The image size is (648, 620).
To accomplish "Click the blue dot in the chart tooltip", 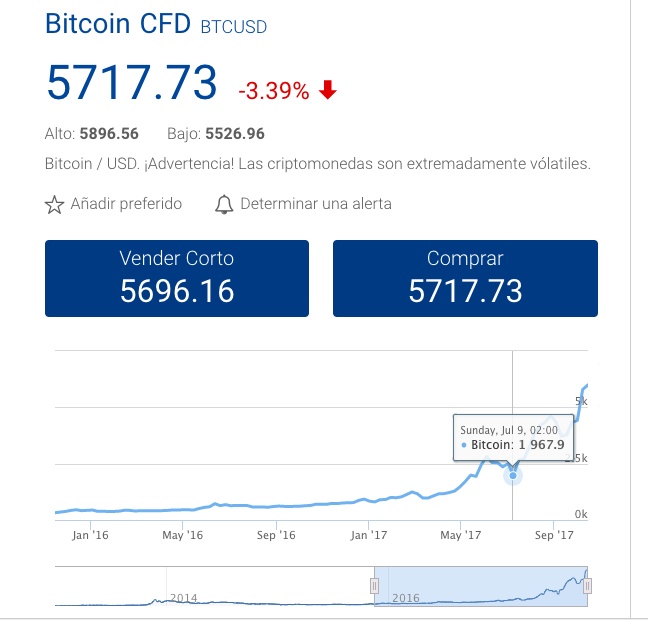I will [464, 445].
